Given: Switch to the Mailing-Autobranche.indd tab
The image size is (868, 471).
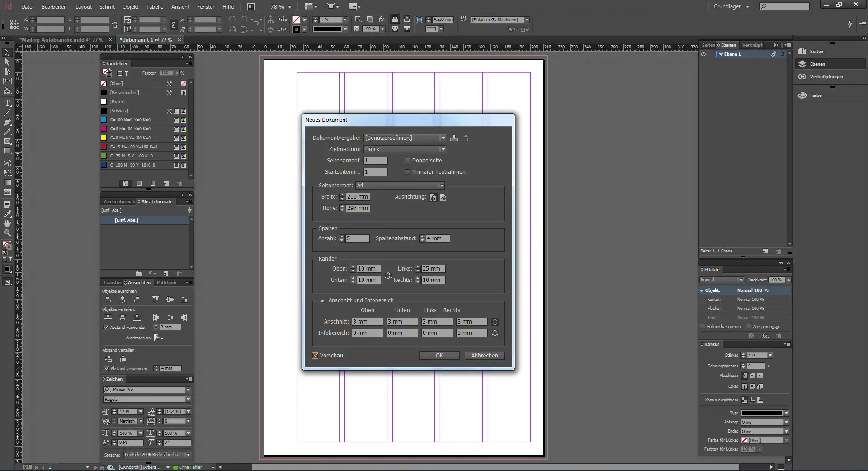Looking at the screenshot, I should [x=61, y=40].
